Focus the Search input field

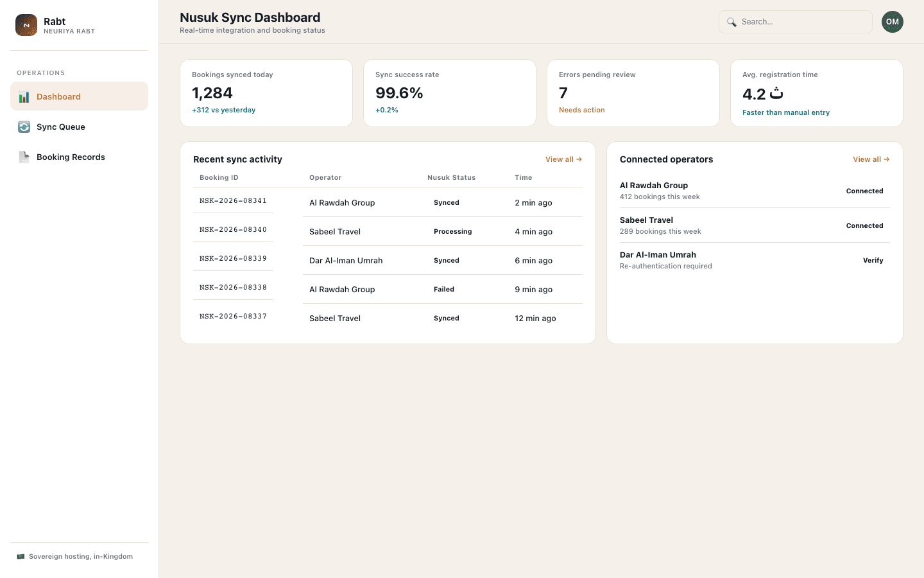pyautogui.click(x=796, y=22)
